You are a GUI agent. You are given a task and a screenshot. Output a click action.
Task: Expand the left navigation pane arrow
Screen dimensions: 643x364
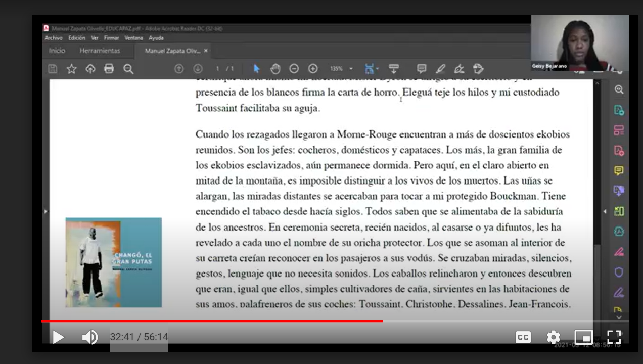pyautogui.click(x=45, y=211)
